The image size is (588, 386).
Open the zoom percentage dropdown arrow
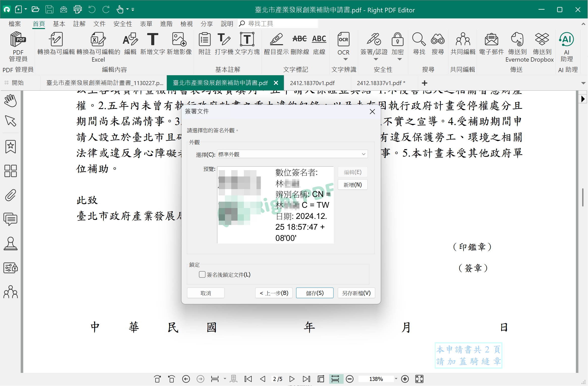click(x=396, y=379)
